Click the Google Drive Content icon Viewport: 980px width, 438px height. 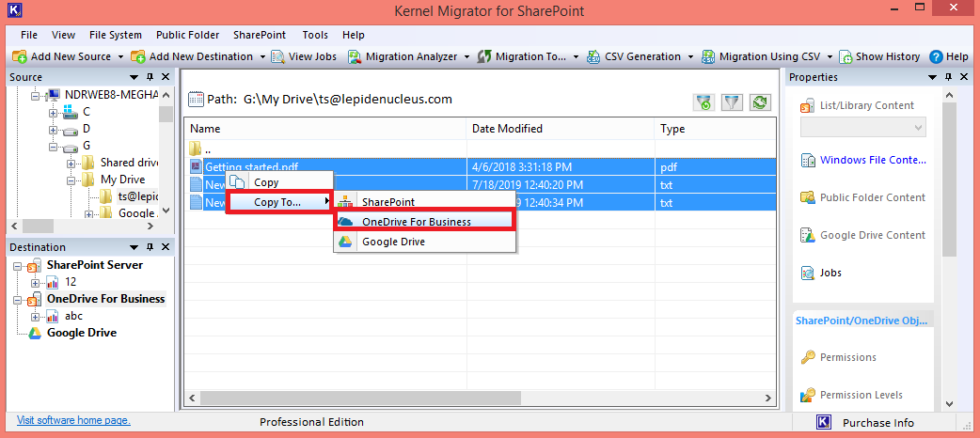point(808,236)
